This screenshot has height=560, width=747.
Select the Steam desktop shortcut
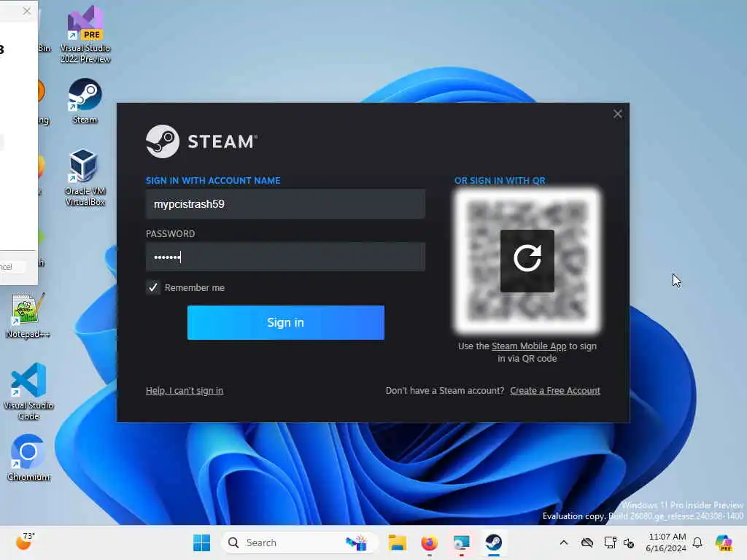(x=85, y=101)
